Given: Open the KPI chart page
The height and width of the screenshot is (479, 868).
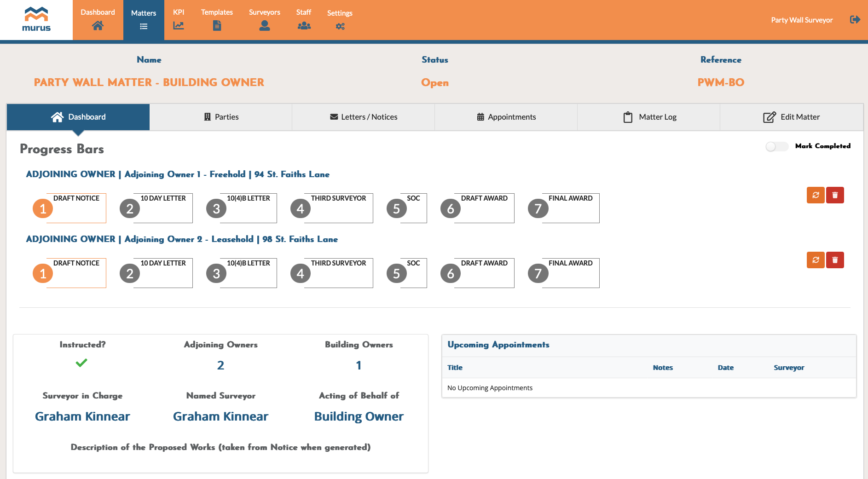Looking at the screenshot, I should click(x=179, y=20).
